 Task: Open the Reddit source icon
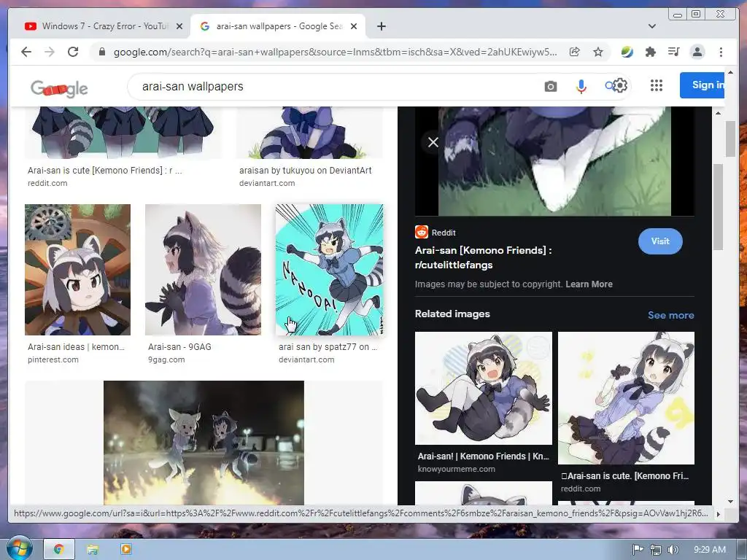coord(422,232)
